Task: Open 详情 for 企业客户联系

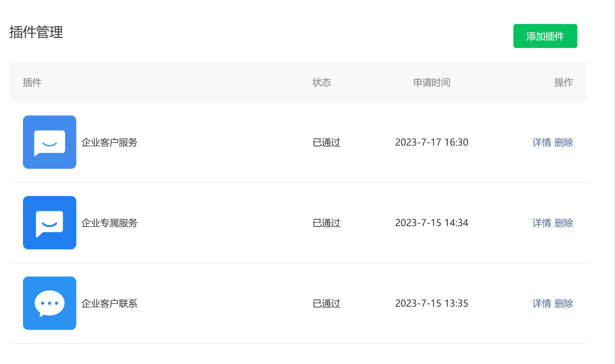Action: [x=542, y=303]
